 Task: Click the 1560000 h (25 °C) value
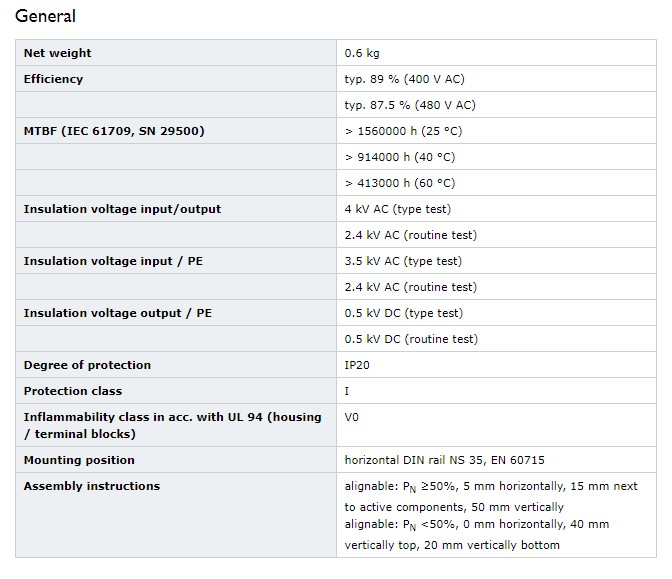pos(403,131)
